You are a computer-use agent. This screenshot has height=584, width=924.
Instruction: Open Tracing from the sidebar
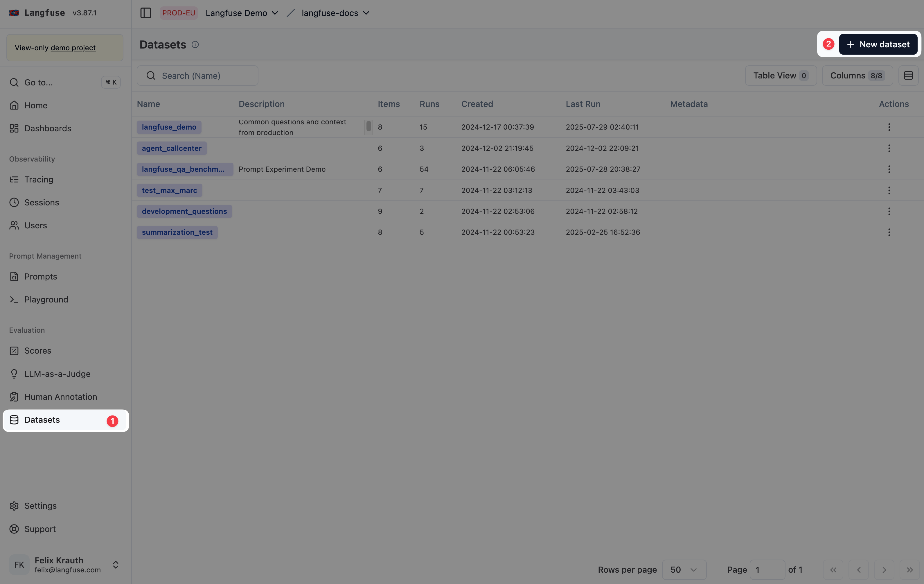(x=14, y=179)
